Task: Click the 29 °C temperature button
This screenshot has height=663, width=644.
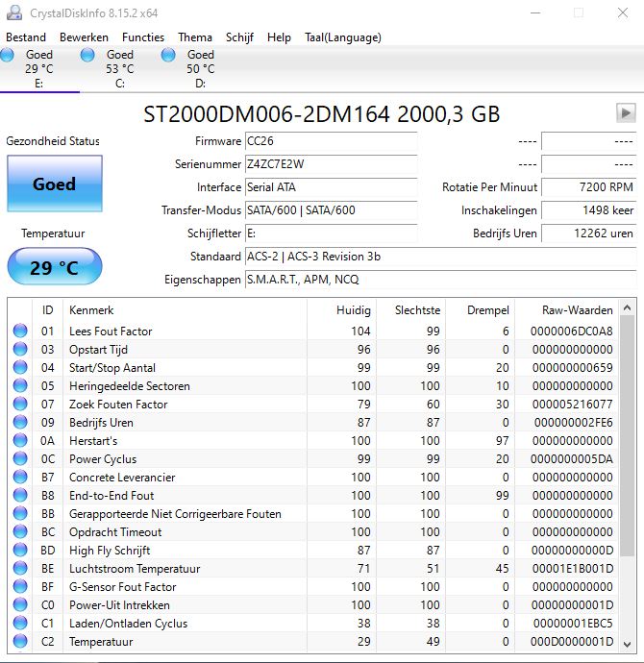Action: point(55,266)
